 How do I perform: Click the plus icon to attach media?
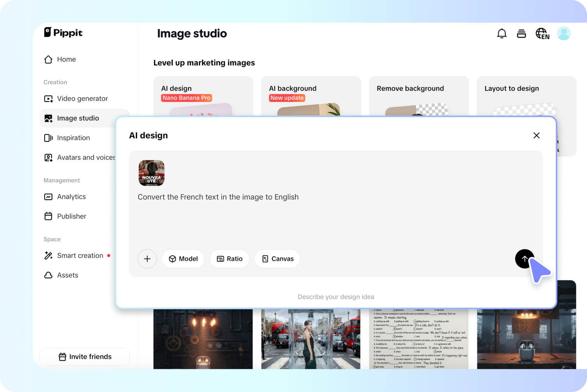click(147, 258)
